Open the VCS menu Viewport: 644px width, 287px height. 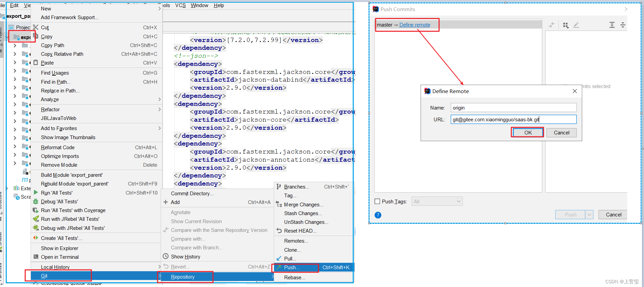(x=180, y=5)
